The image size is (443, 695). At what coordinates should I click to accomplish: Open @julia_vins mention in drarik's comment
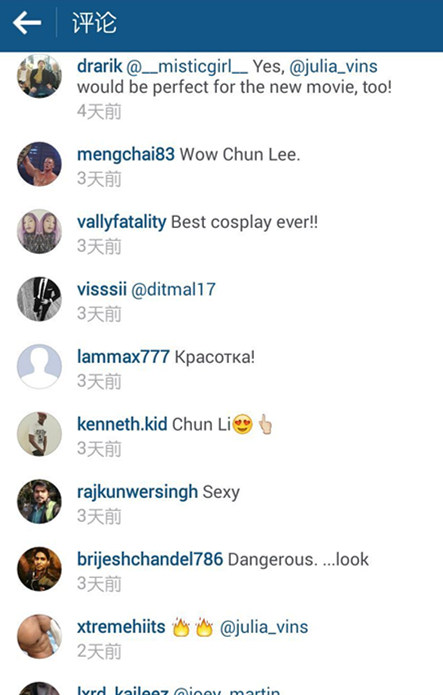333,67
